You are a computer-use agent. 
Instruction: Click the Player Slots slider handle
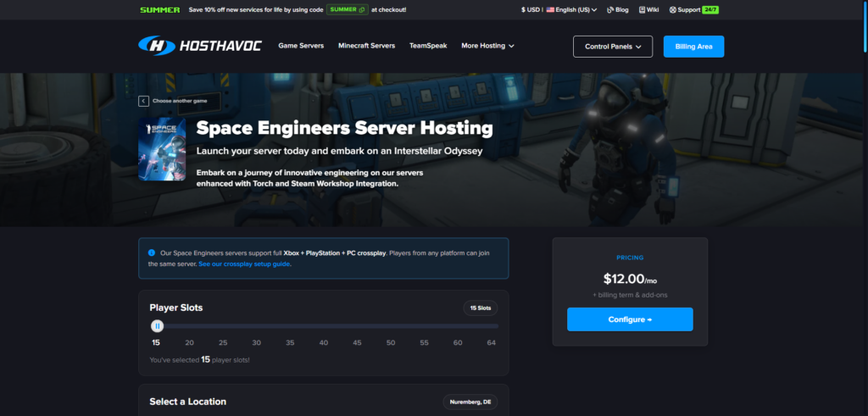(x=157, y=326)
